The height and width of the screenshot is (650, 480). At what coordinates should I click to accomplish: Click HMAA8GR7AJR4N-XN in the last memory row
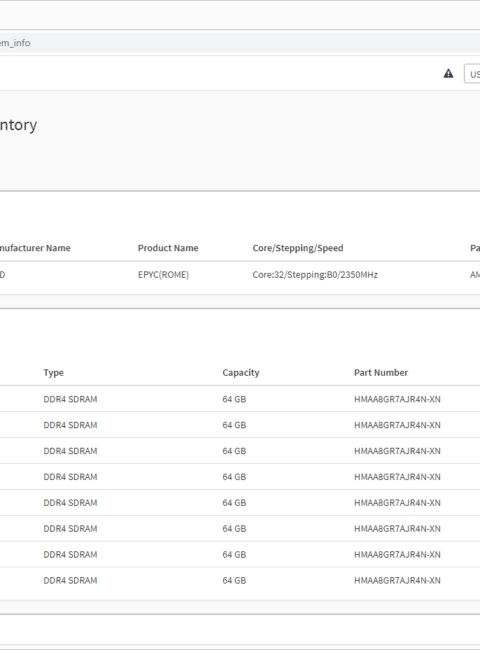pos(397,580)
